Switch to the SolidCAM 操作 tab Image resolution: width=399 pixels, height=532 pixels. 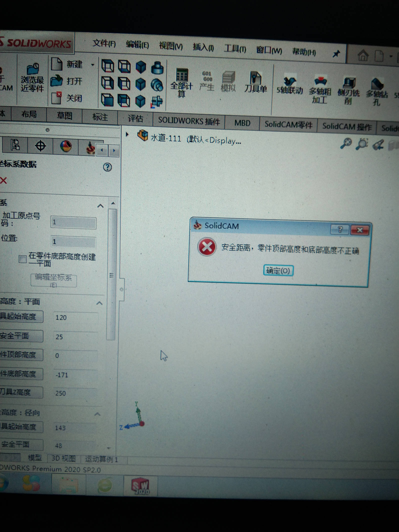point(347,126)
